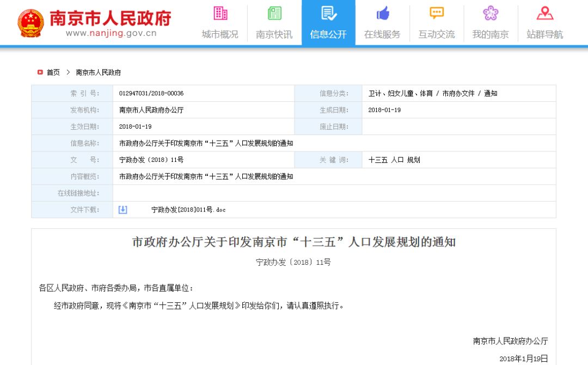Click the 关键词 label cell
588x365 pixels.
328,160
